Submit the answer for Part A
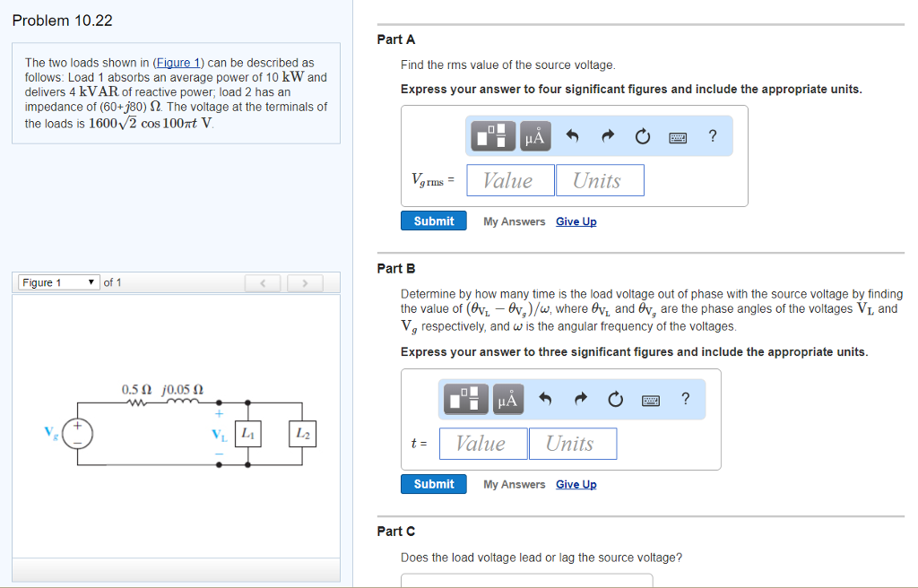Image resolution: width=918 pixels, height=588 pixels. click(x=433, y=220)
